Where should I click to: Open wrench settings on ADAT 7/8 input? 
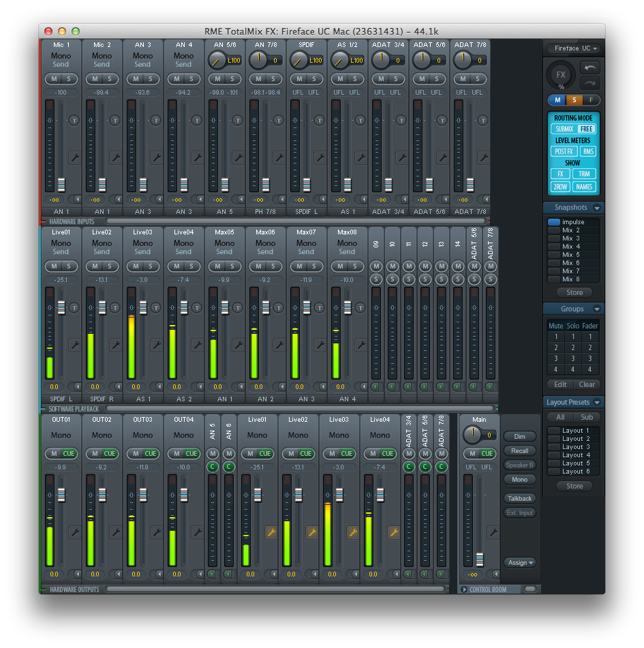pos(484,157)
